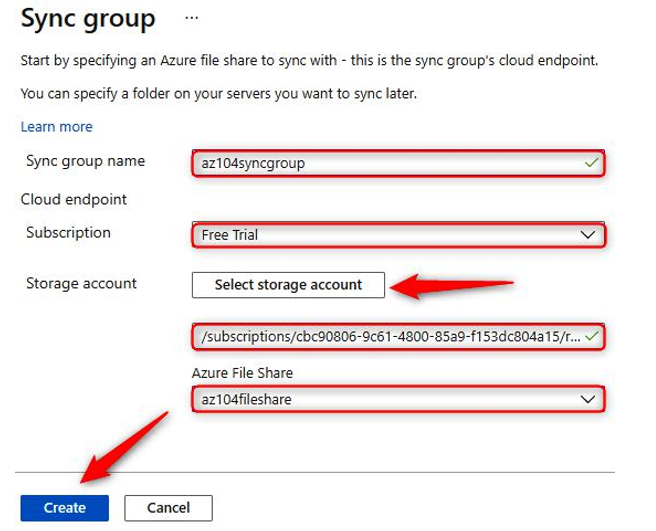Click the storage account resource path field
The height and width of the screenshot is (531, 656).
[398, 336]
